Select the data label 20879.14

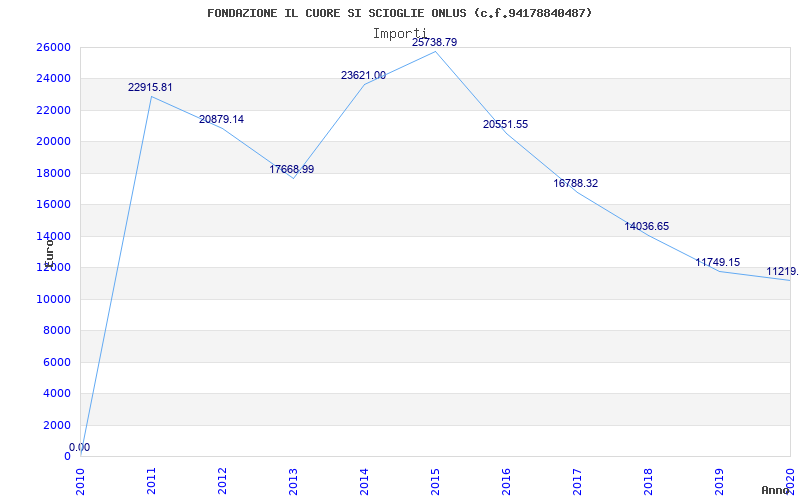(x=221, y=119)
